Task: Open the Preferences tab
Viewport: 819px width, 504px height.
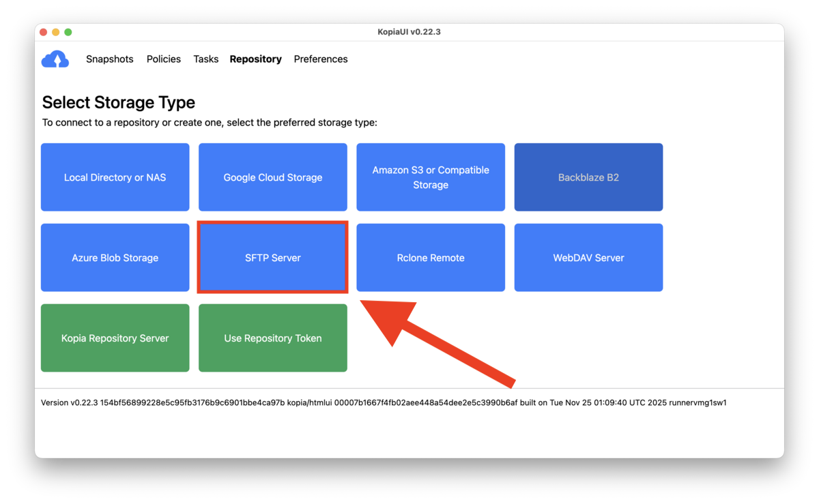Action: (x=321, y=59)
